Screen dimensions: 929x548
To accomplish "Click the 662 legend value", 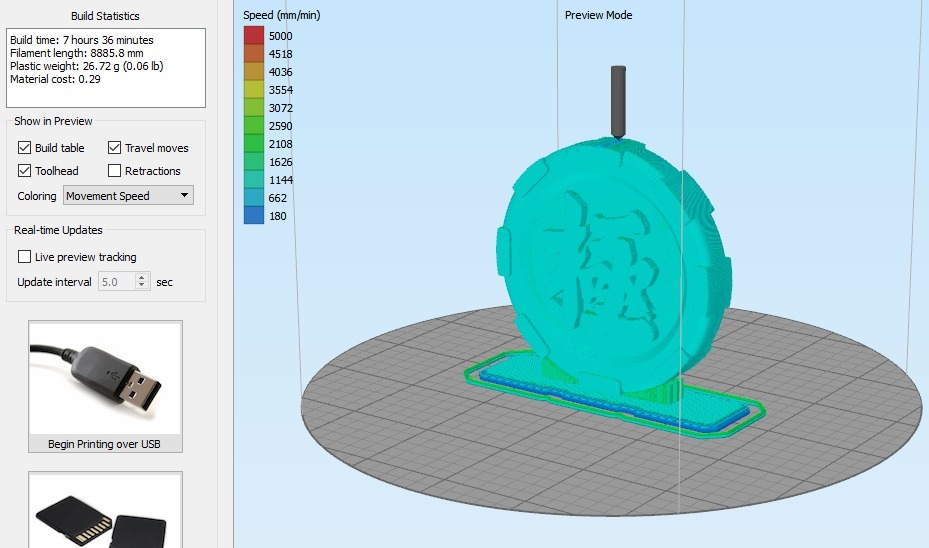I will (277, 198).
